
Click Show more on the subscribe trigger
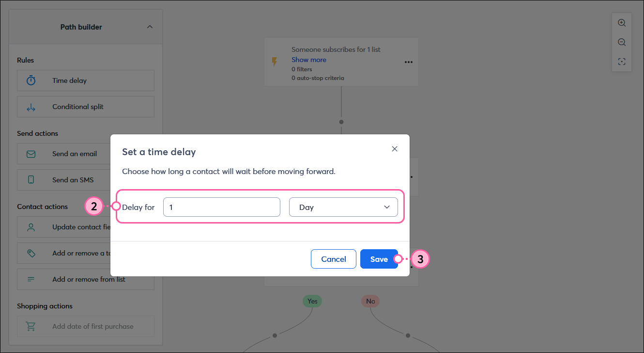coord(308,59)
